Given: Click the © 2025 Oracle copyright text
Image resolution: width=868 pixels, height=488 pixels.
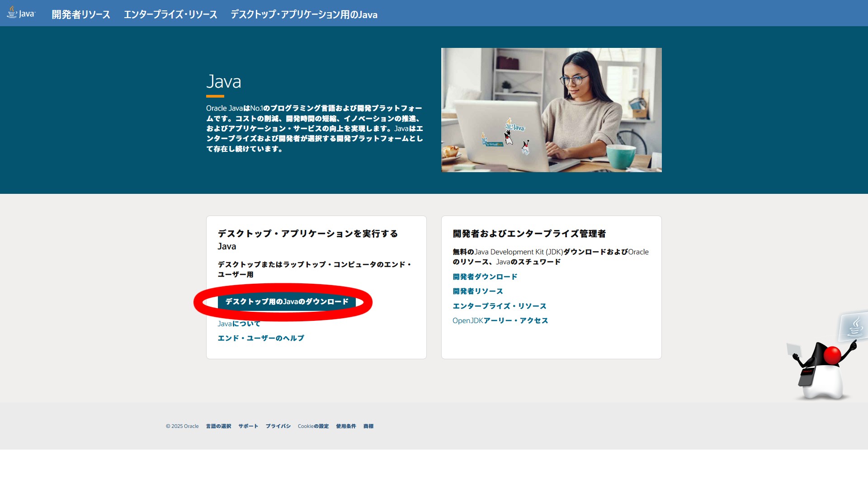Looking at the screenshot, I should (182, 426).
